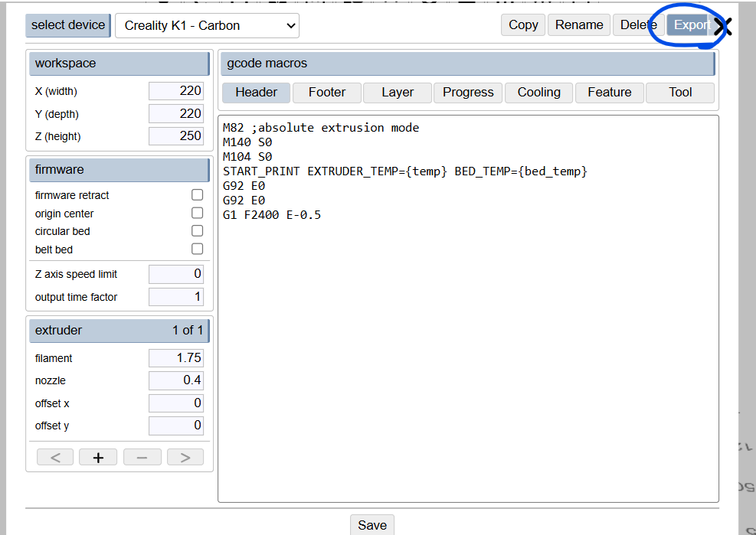Check the circular bed option

[x=197, y=231]
